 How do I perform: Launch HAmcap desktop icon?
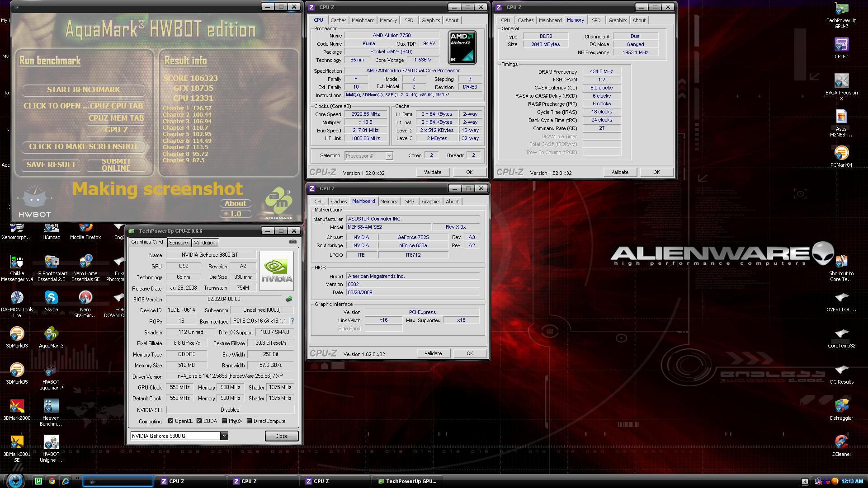pos(51,231)
